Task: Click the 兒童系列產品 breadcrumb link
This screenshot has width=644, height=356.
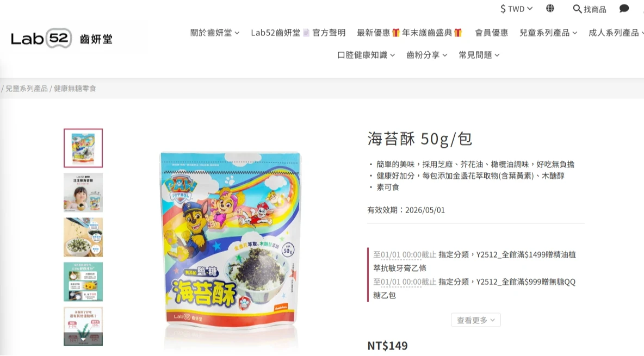Action: 27,88
